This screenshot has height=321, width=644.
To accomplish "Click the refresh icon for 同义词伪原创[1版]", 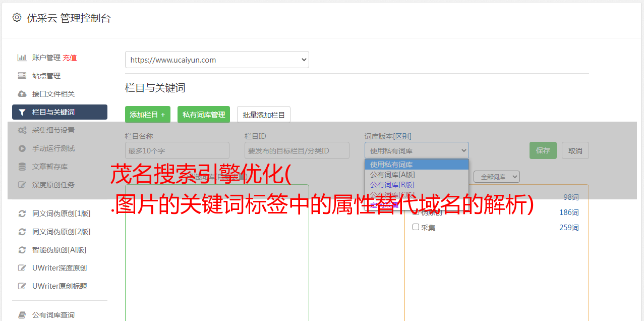I will tap(22, 213).
